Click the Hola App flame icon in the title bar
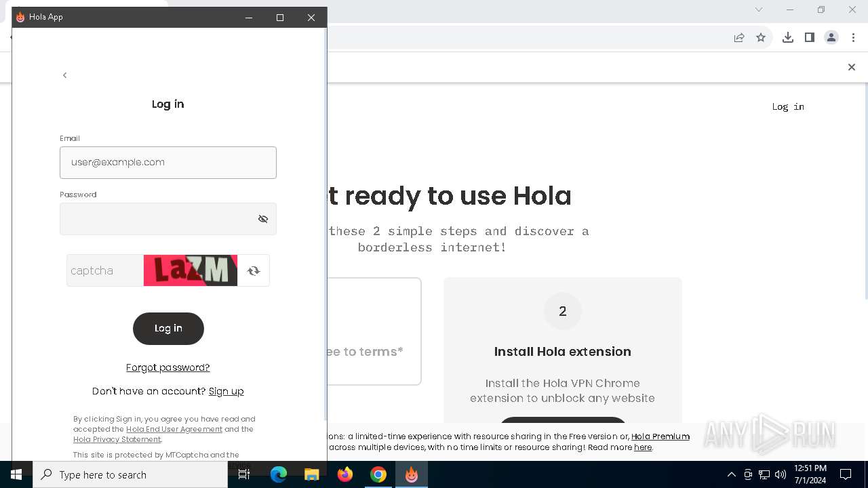 click(x=20, y=17)
